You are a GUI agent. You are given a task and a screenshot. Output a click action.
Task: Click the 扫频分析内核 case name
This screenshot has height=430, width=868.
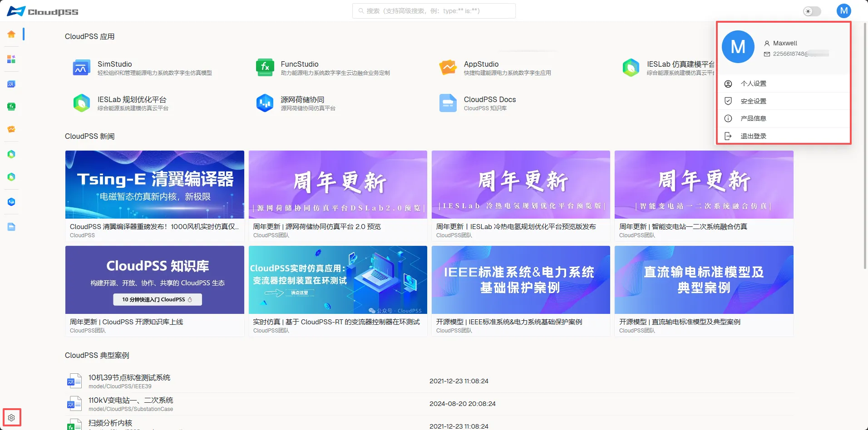(x=110, y=423)
